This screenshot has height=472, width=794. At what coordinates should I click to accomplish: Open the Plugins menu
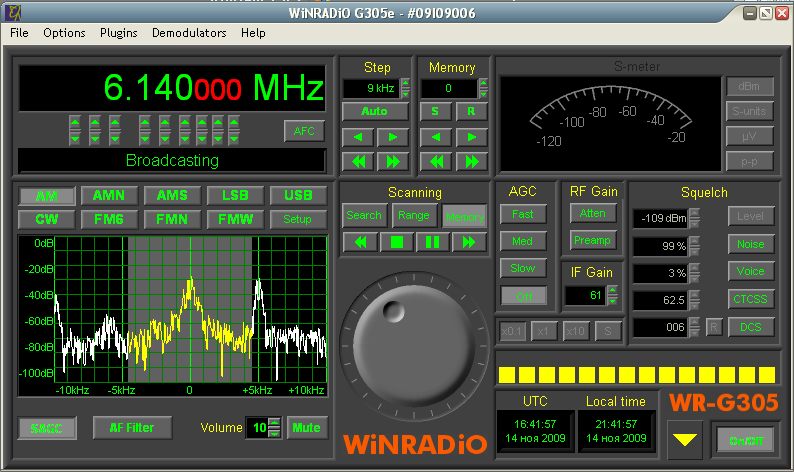click(x=118, y=33)
